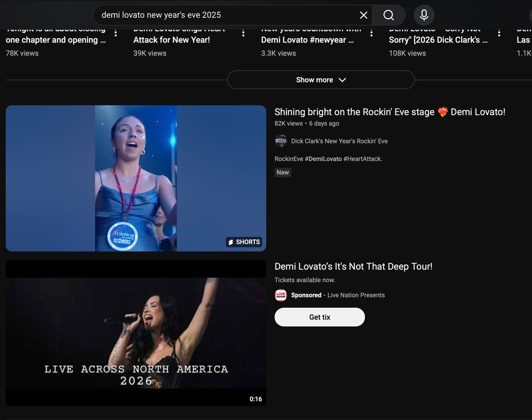Open Dick Clark's New Year's Rockin' Eve channel avatar
This screenshot has height=420, width=532.
point(281,141)
